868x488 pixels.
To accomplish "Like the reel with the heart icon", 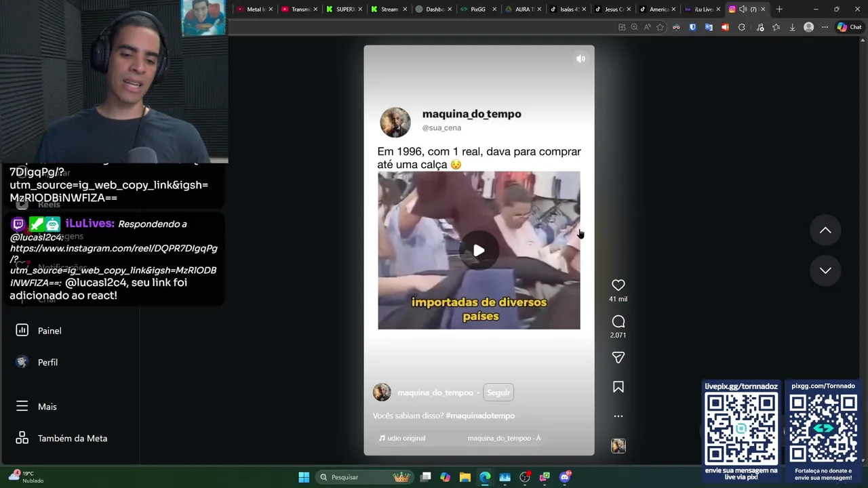I will pyautogui.click(x=618, y=285).
